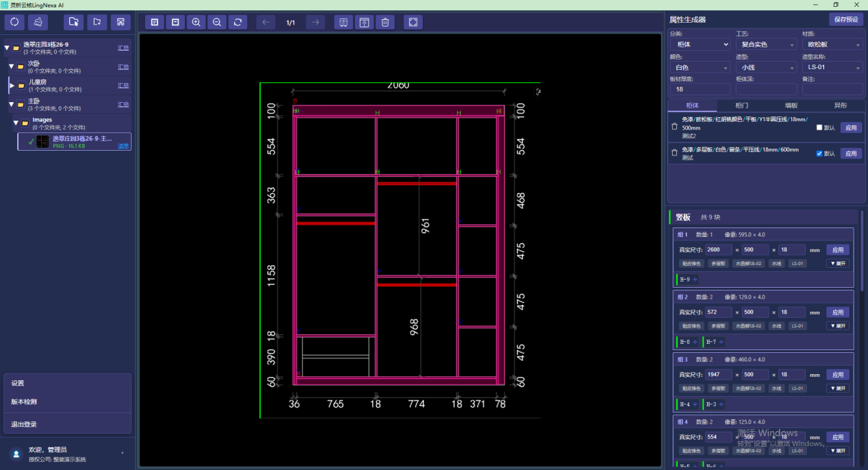This screenshot has width=868, height=470.
Task: Click 展开 expander in 组 1
Action: point(837,264)
